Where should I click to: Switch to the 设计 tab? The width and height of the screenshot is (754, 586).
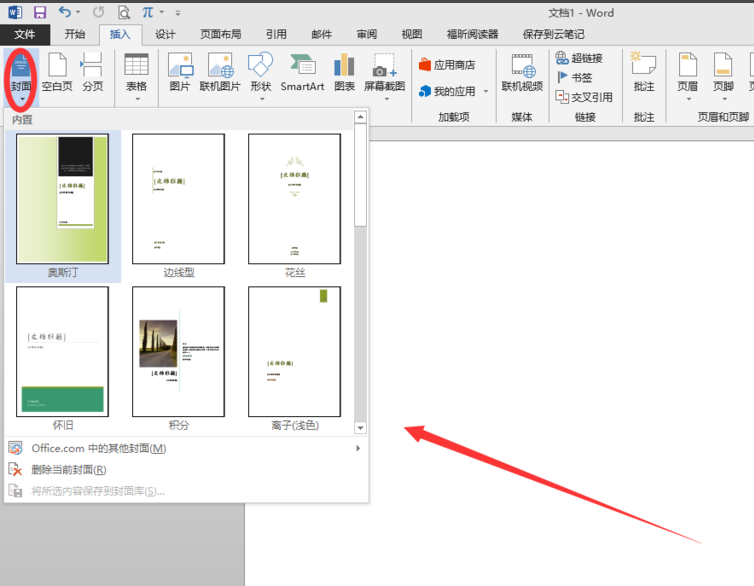[165, 34]
